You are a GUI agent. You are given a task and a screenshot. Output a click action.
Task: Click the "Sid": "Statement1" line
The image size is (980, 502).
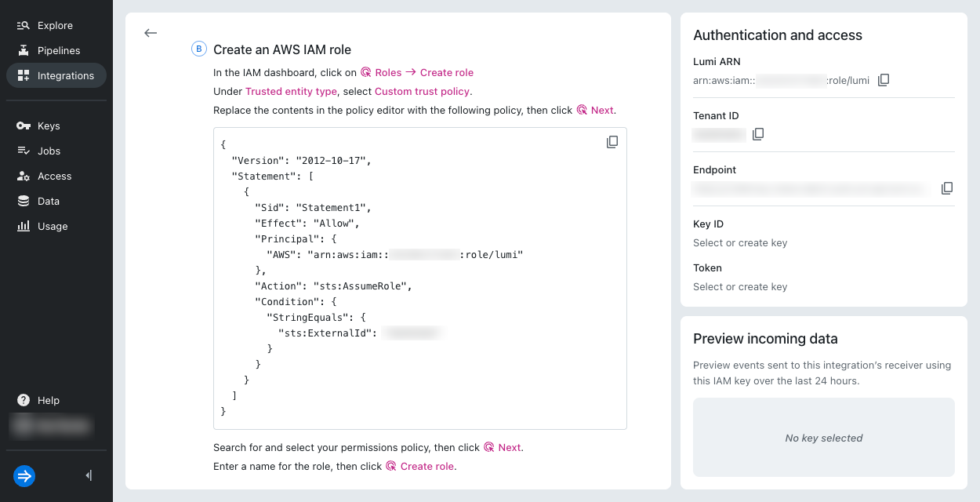pos(313,208)
